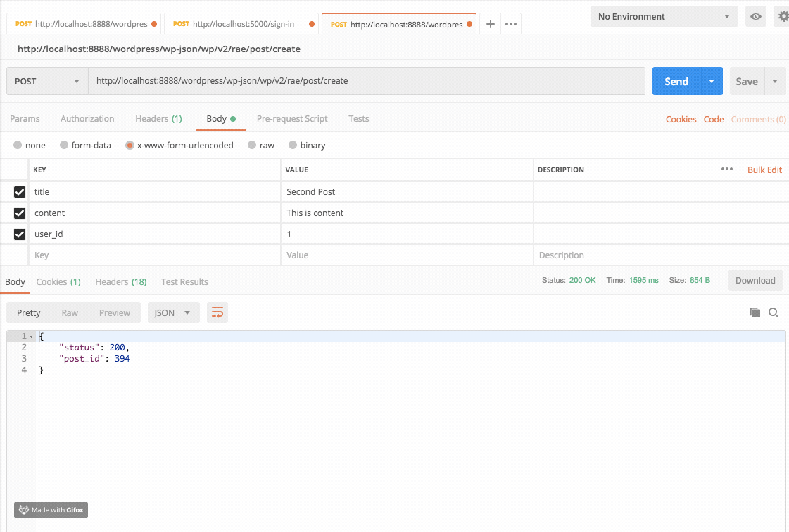Disable the user_id parameter checkbox

tap(20, 234)
